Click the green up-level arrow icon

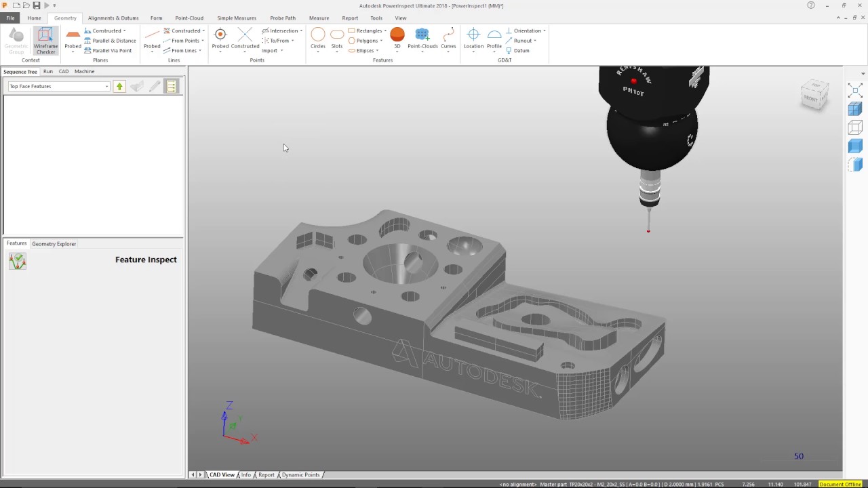tap(119, 86)
